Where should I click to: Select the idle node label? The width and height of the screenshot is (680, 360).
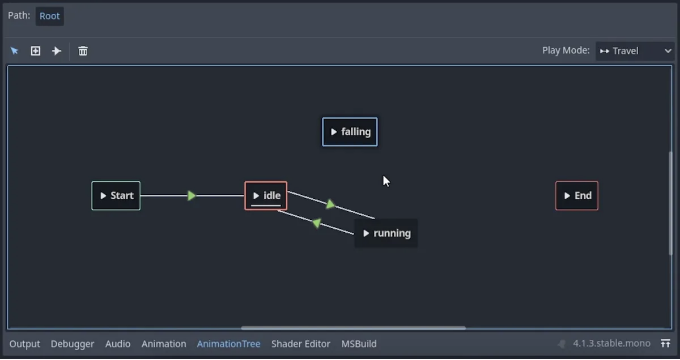click(x=272, y=196)
